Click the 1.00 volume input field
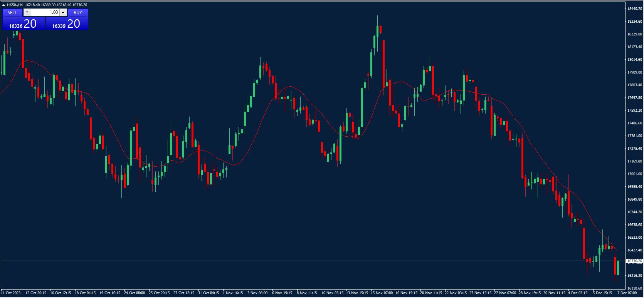The image size is (644, 298). coord(45,12)
